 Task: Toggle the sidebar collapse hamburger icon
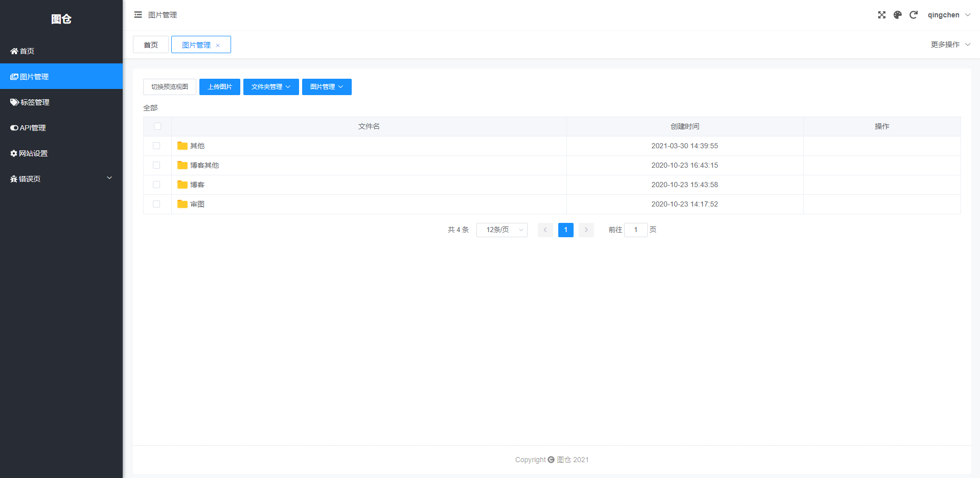coord(138,15)
